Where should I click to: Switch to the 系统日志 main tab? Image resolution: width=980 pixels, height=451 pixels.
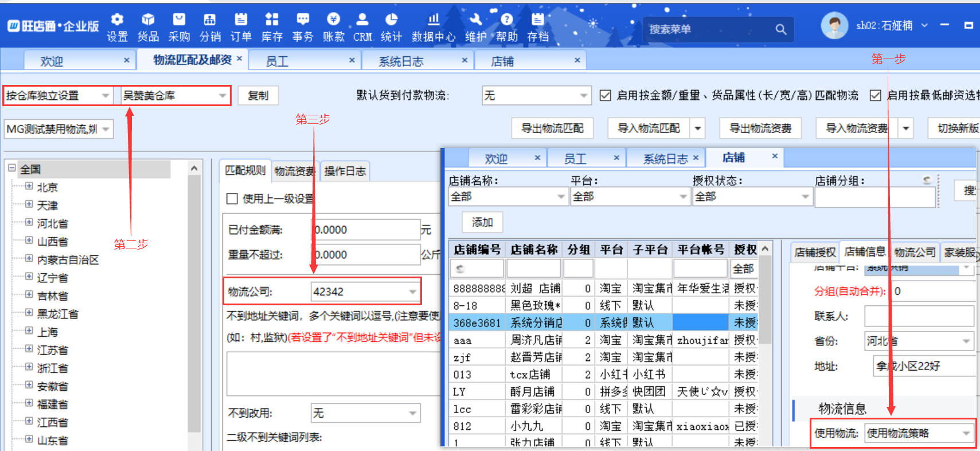coord(401,61)
